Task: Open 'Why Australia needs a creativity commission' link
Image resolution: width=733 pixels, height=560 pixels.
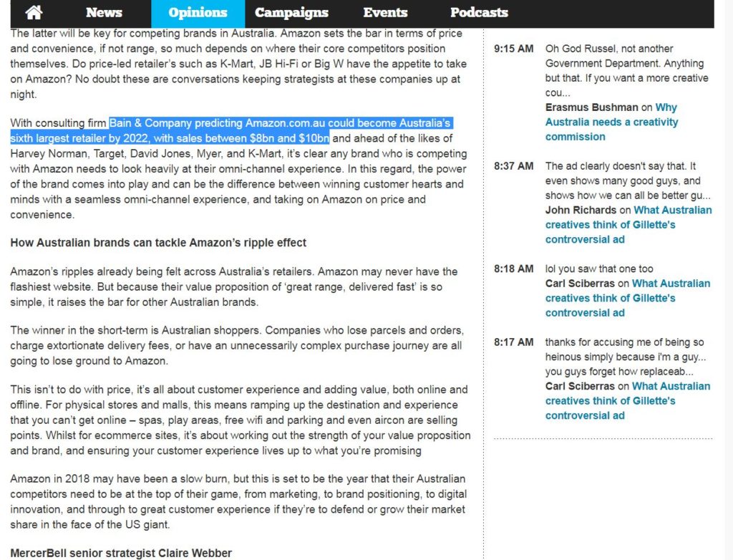Action: (611, 122)
